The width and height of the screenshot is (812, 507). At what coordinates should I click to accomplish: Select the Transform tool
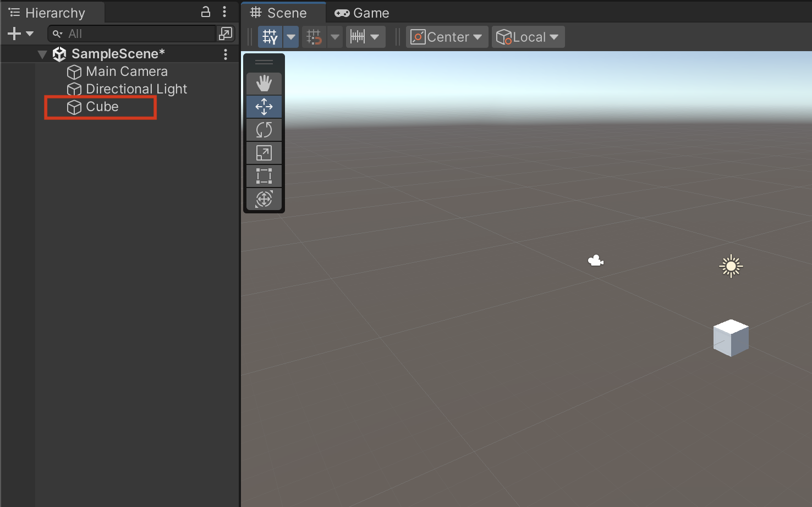(x=264, y=199)
